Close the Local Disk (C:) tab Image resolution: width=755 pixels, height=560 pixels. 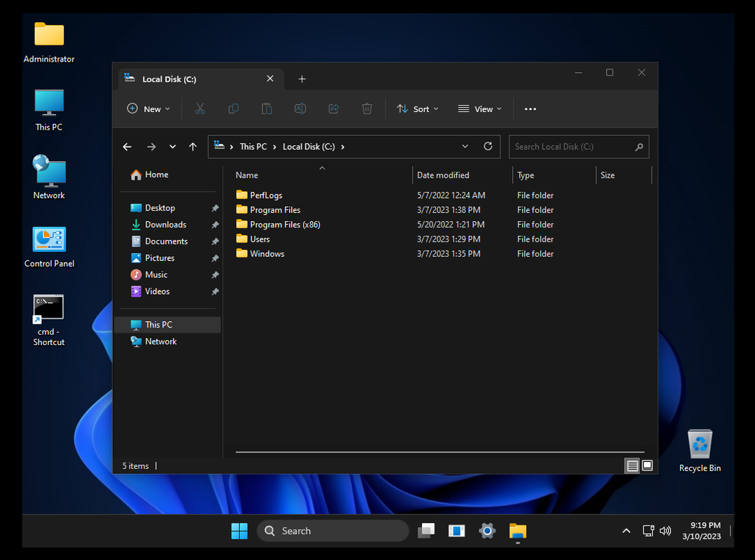click(270, 78)
